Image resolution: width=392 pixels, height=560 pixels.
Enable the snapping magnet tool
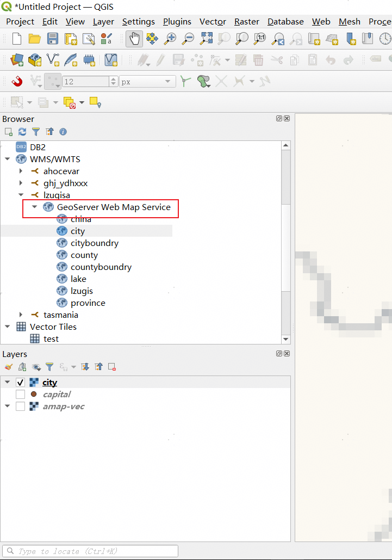pos(17,82)
